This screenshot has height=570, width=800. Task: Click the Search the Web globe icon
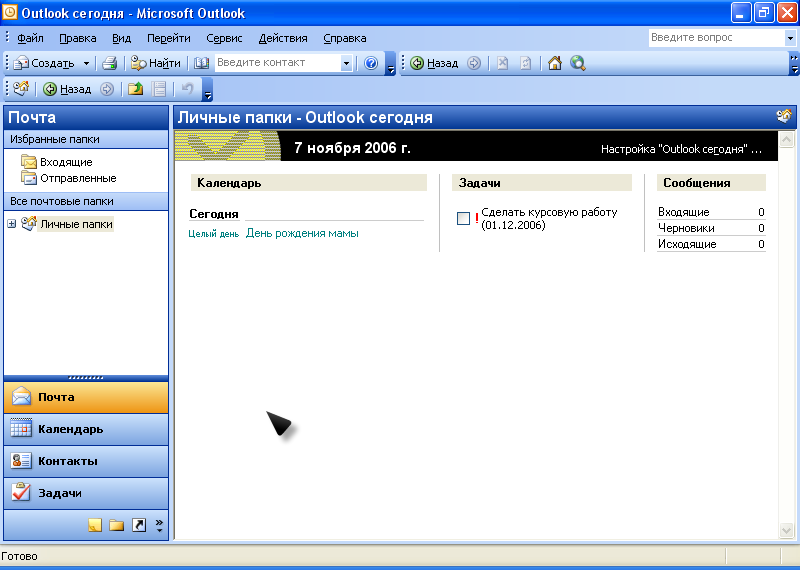coord(578,63)
